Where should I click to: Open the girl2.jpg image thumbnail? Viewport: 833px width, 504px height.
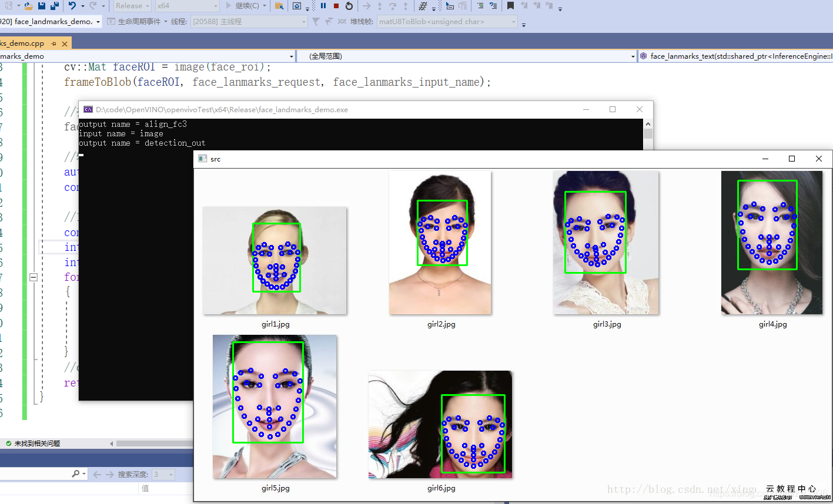click(x=440, y=243)
